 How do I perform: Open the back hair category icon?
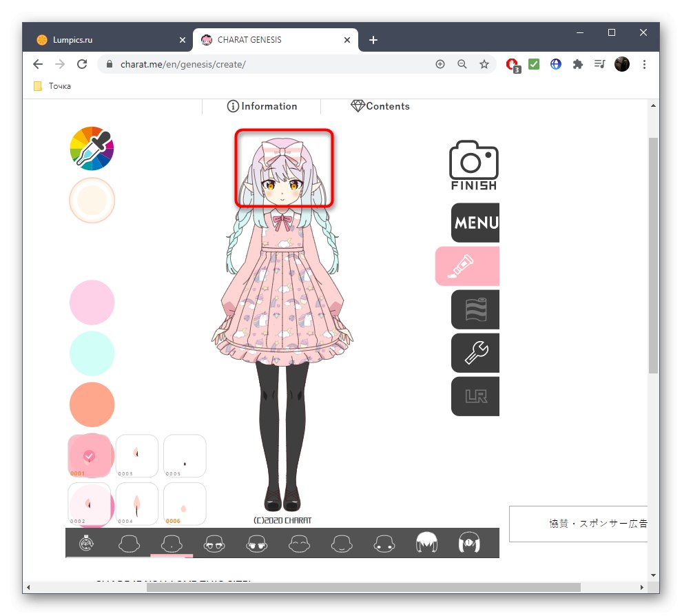click(x=469, y=543)
